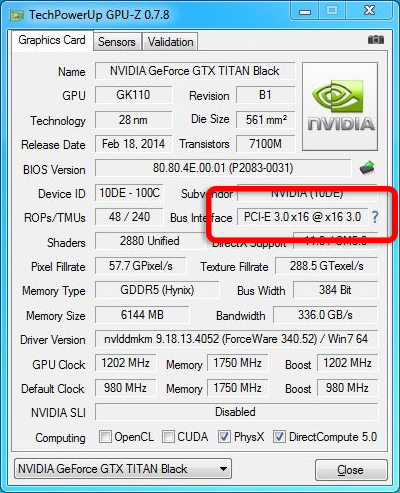Minimize the GPU-Z window
Screen dimensions: 400x493
click(305, 11)
